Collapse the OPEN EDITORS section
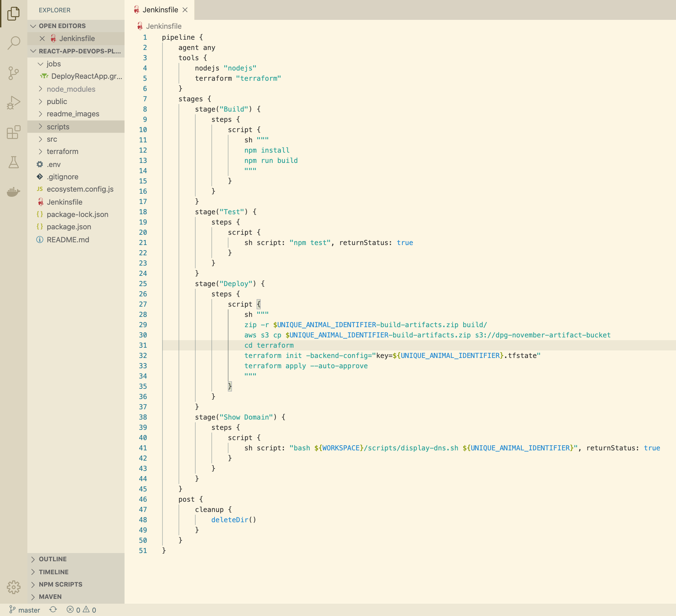 coord(62,26)
